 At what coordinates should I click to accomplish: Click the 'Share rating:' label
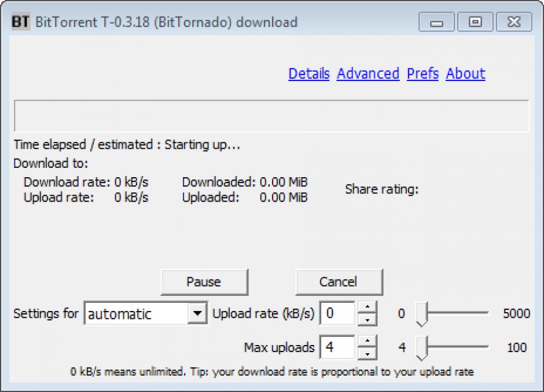tap(381, 189)
